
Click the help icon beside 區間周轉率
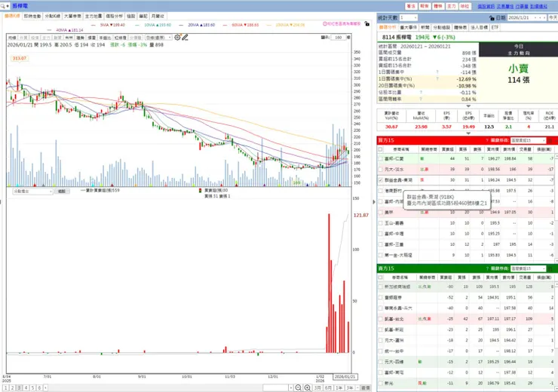pyautogui.click(x=421, y=100)
